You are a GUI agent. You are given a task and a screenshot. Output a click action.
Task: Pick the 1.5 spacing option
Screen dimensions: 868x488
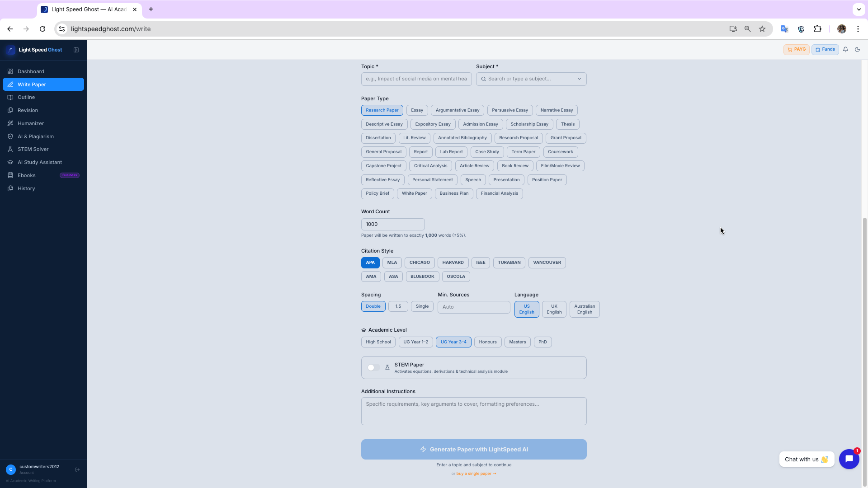click(398, 306)
